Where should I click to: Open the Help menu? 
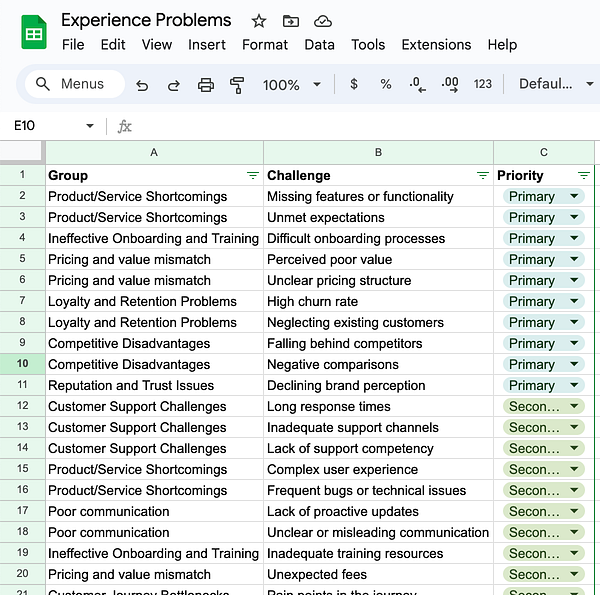point(502,45)
